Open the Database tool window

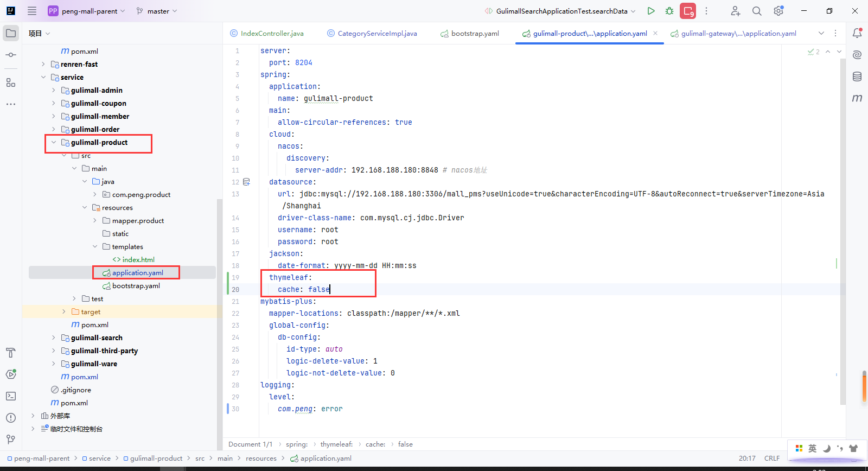857,77
